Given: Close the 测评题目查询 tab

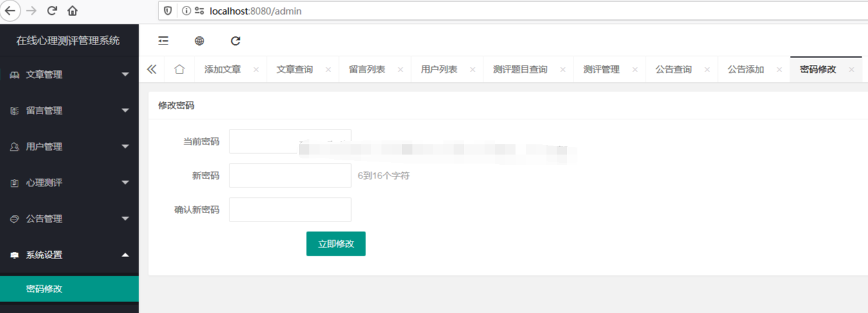Looking at the screenshot, I should pos(563,70).
